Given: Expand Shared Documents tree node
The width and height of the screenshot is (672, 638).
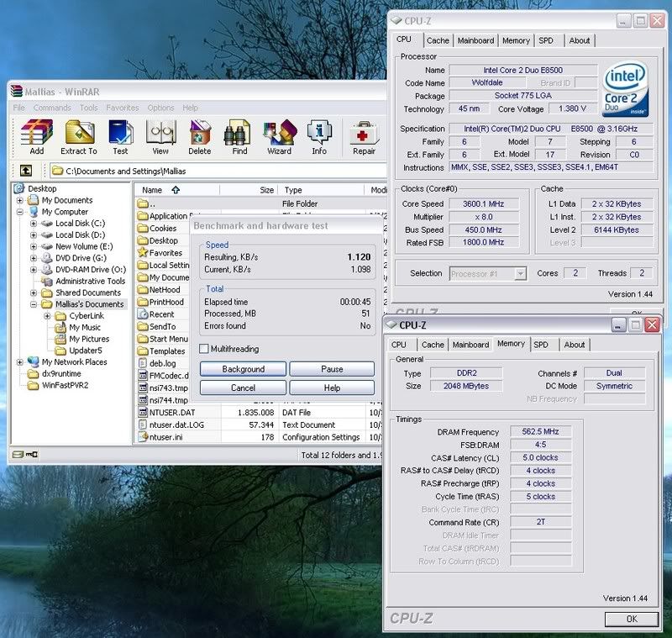Looking at the screenshot, I should 34,293.
